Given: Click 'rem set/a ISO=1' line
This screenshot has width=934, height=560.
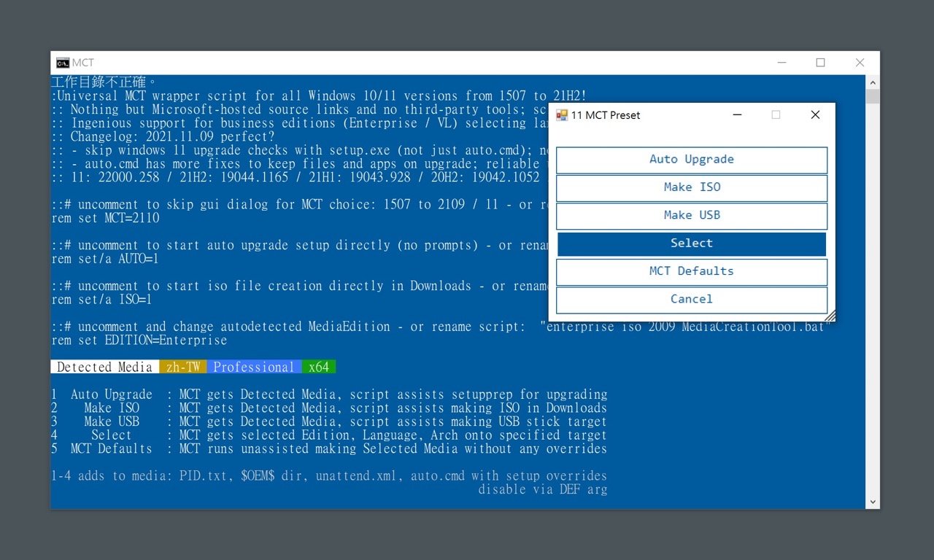Looking at the screenshot, I should tap(101, 300).
